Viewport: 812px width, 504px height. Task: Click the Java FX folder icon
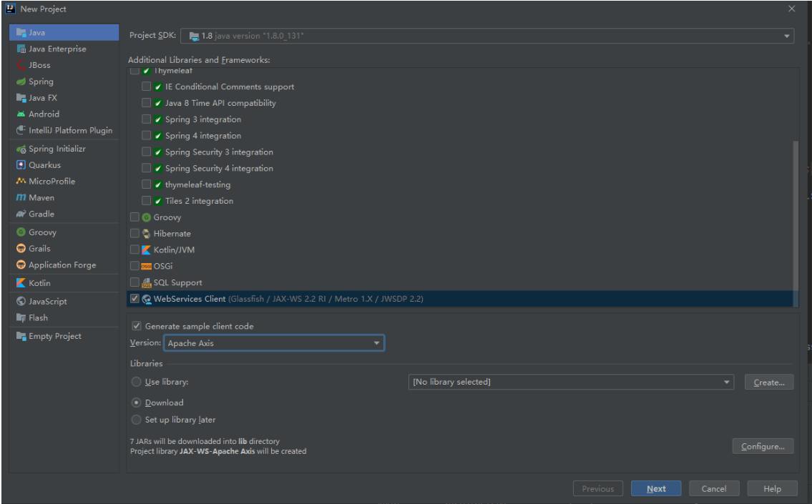[x=21, y=98]
